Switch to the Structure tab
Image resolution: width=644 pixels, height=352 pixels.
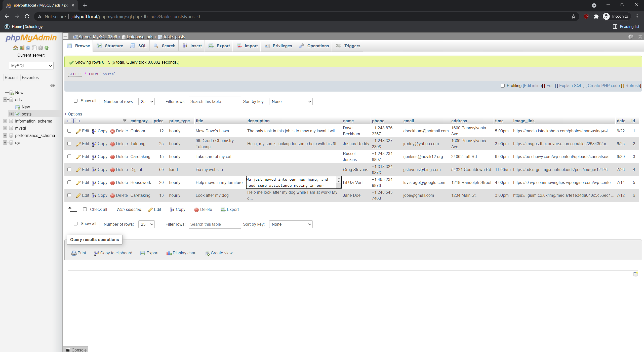click(110, 46)
